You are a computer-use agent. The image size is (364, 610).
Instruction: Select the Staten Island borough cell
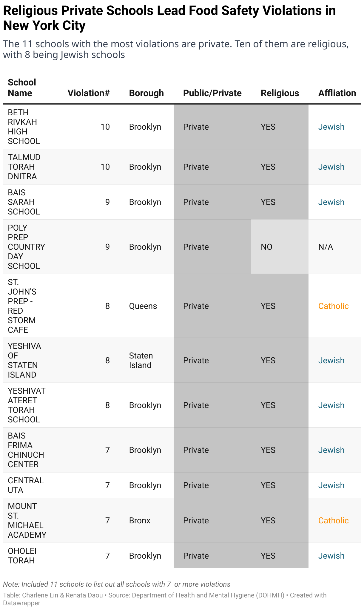(141, 361)
